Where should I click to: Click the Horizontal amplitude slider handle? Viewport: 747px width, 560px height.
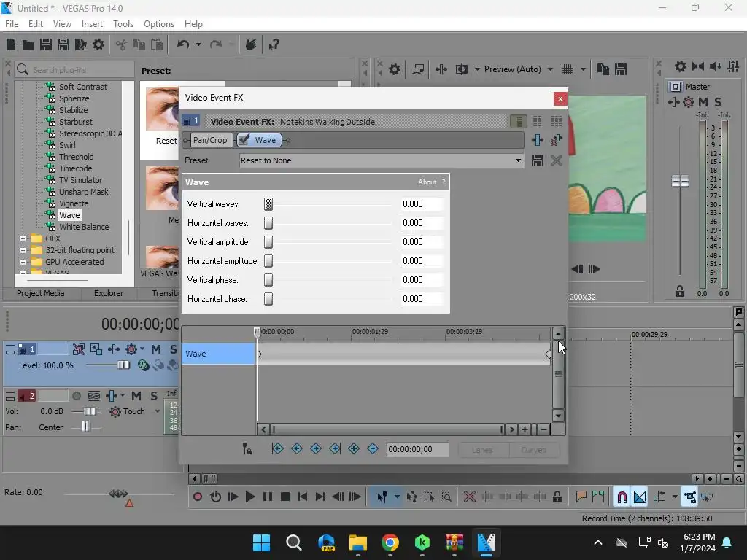268,261
